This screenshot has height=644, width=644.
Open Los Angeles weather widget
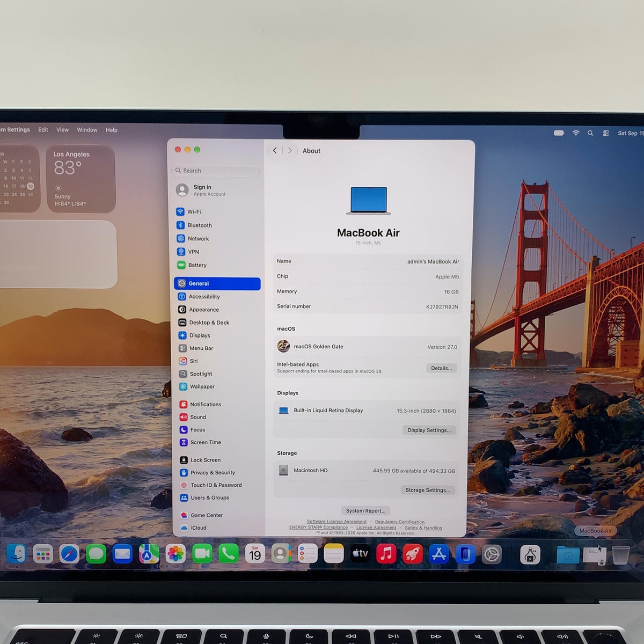pyautogui.click(x=81, y=179)
